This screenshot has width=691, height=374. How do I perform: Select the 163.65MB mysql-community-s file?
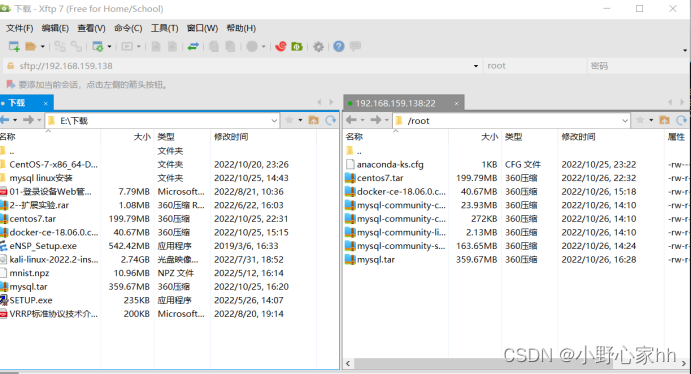401,246
